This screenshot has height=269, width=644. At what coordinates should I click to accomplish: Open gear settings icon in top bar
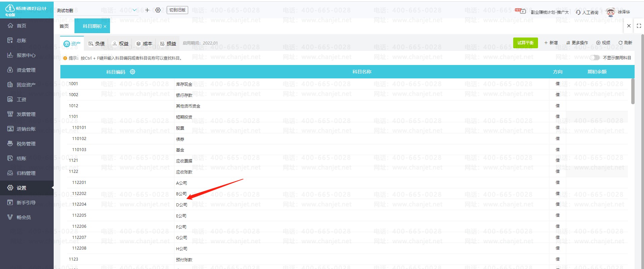click(158, 10)
